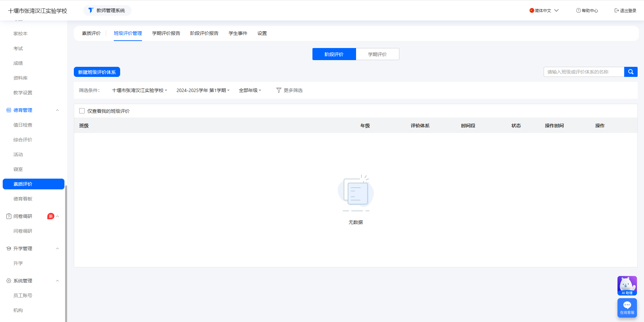Image resolution: width=644 pixels, height=322 pixels.
Task: Click the sidebar vertical scrollbar
Action: point(66,252)
